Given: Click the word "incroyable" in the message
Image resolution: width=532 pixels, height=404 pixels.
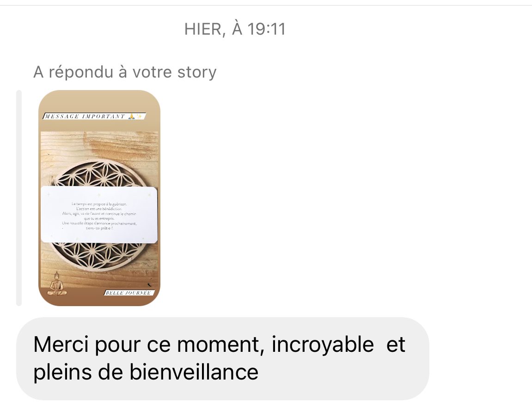Looking at the screenshot, I should click(323, 345).
